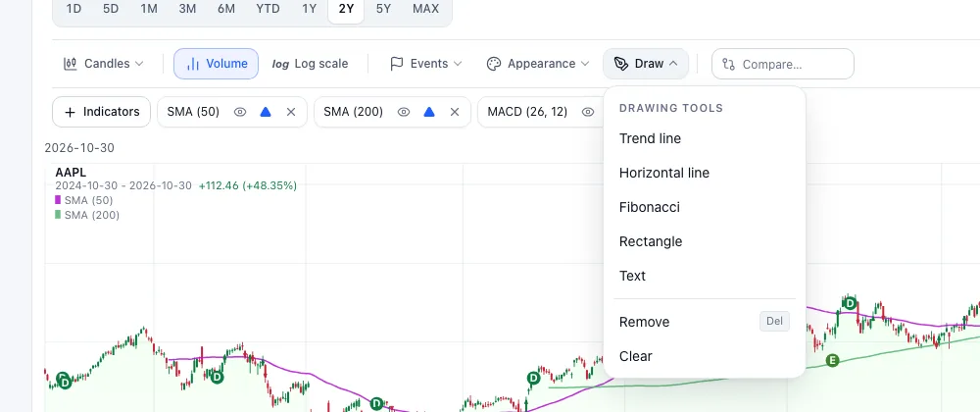Image resolution: width=980 pixels, height=412 pixels.
Task: Enable Log scale
Action: coord(310,64)
